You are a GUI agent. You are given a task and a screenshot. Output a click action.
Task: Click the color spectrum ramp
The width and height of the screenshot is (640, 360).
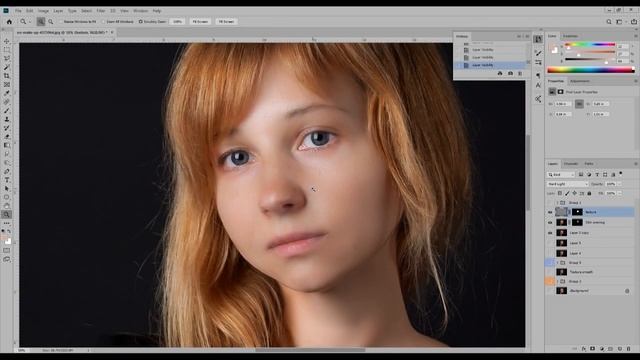[591, 70]
